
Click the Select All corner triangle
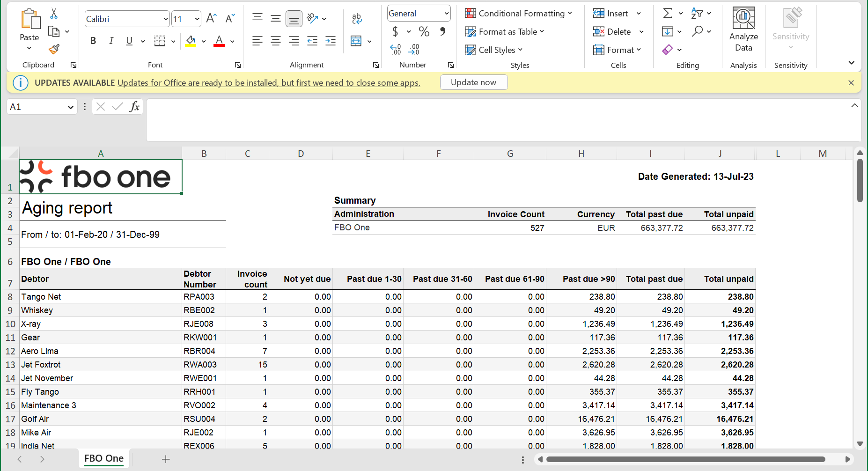point(13,154)
